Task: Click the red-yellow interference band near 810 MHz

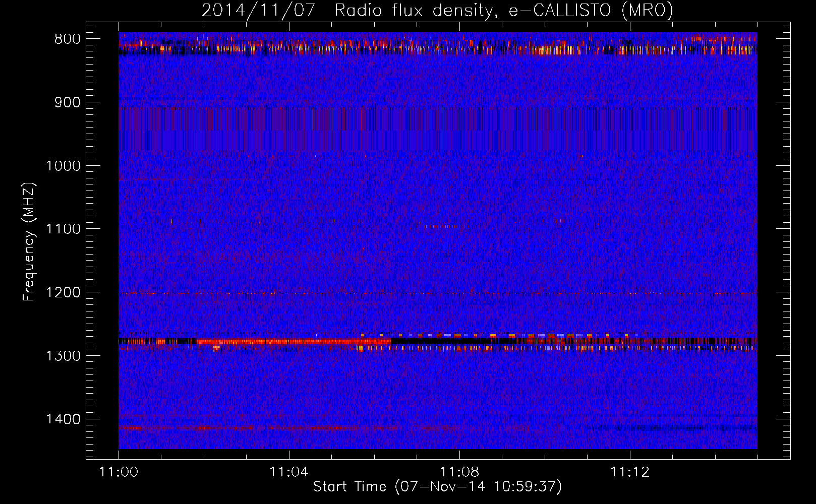Action: (438, 48)
